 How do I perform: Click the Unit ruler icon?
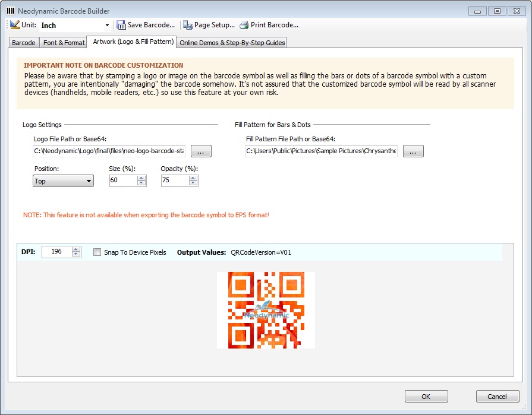pyautogui.click(x=15, y=25)
